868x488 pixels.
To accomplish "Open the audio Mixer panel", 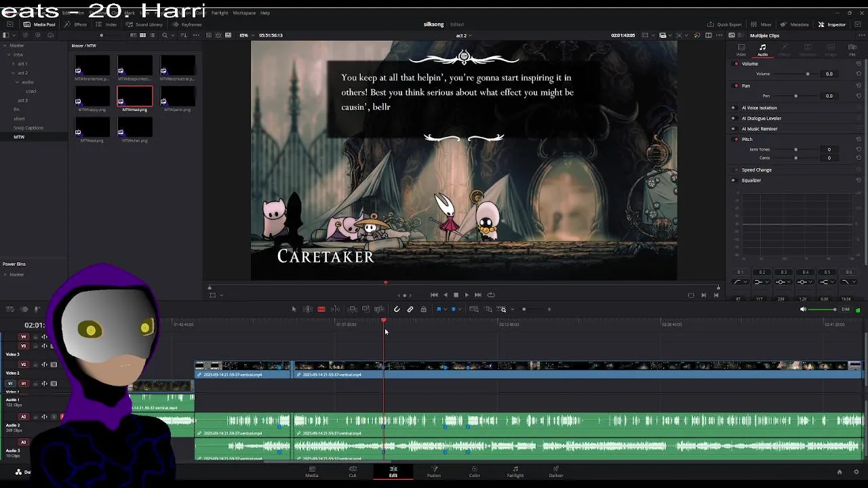I will [x=762, y=24].
